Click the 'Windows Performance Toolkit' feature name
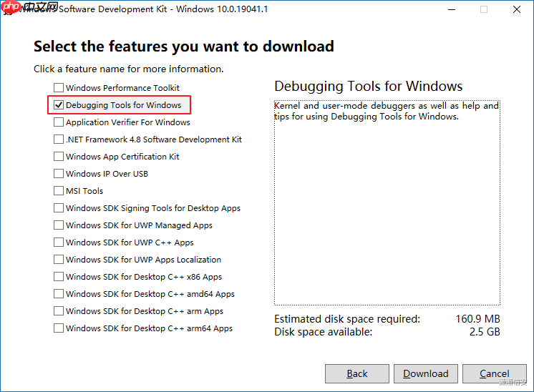 tap(122, 88)
